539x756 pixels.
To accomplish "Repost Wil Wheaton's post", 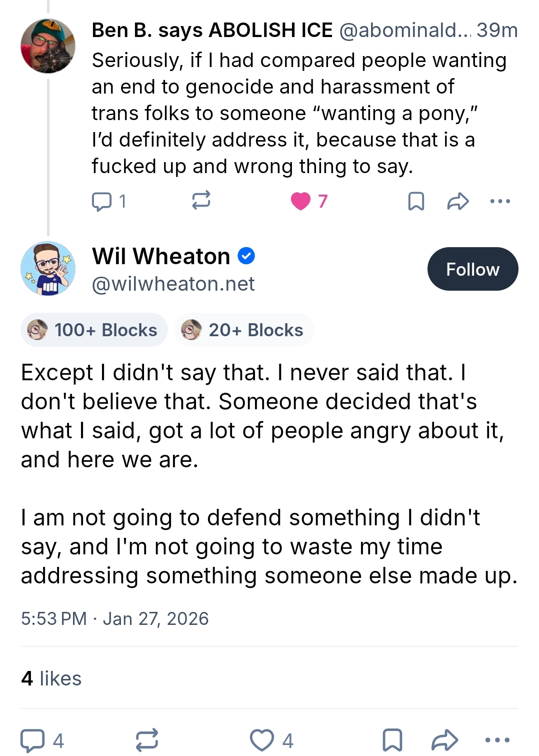I will point(147,740).
